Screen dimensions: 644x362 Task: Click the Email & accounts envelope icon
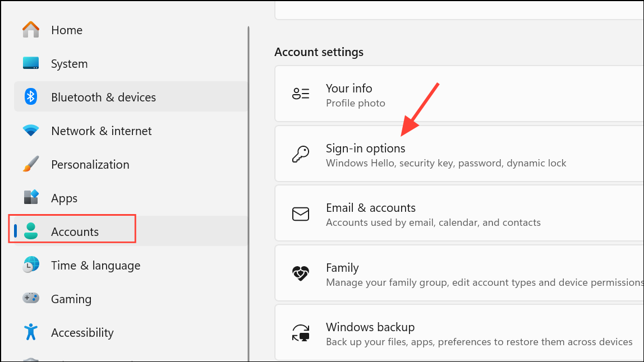(x=301, y=214)
